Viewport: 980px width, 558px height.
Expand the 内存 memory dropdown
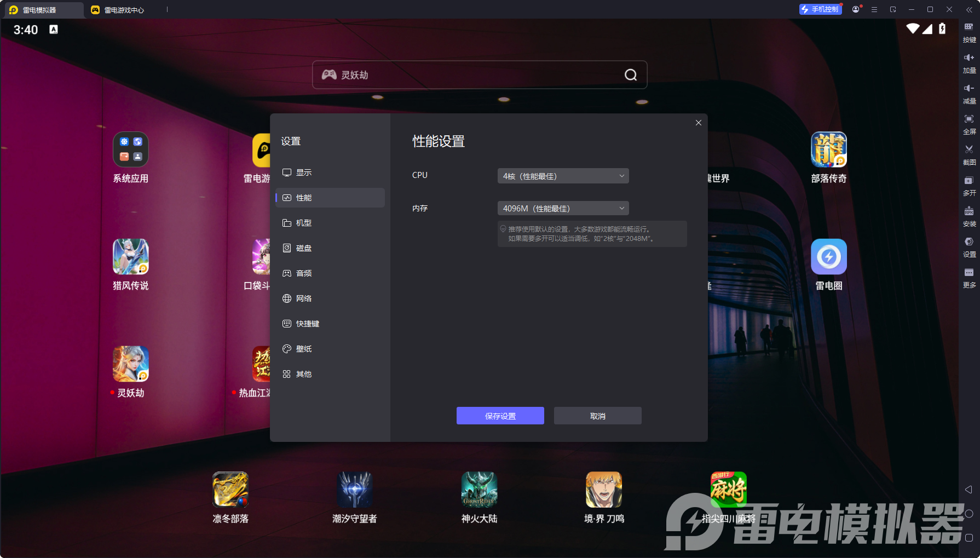(x=563, y=208)
